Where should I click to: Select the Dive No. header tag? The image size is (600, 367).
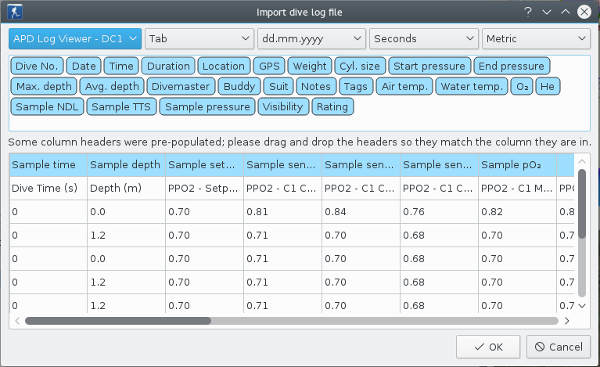coord(37,66)
